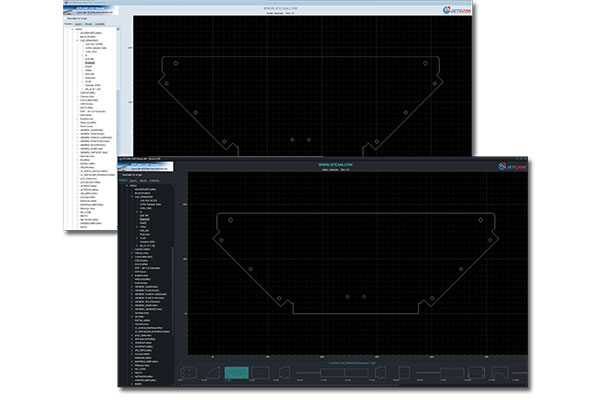Click WWW.JETCAM.COM link in dark window
The height and width of the screenshot is (400, 600).
[336, 165]
